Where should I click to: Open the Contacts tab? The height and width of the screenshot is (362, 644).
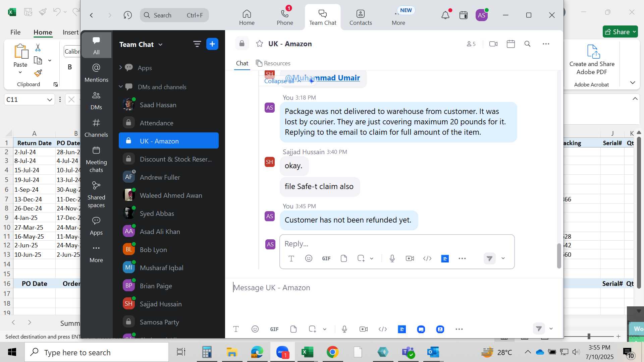point(361,17)
